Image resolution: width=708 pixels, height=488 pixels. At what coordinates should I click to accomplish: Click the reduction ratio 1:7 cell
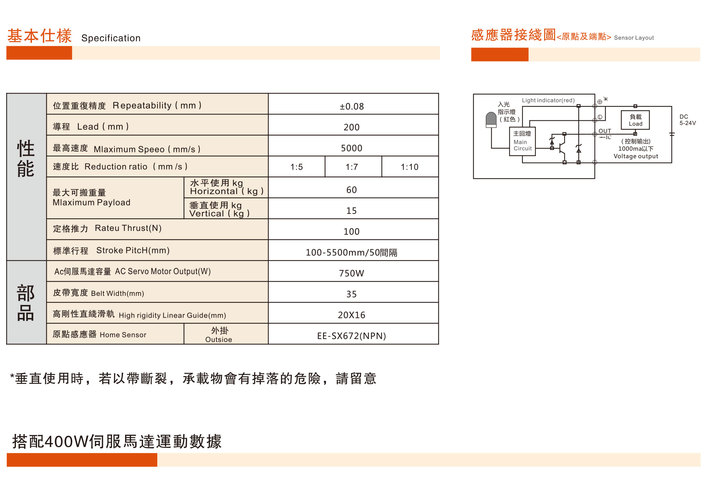[353, 167]
